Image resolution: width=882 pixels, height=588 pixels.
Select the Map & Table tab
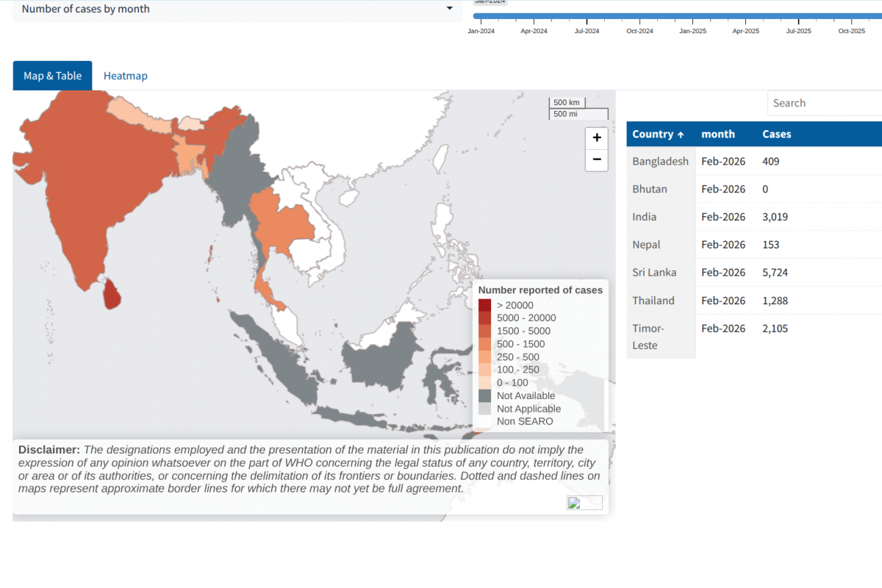52,76
